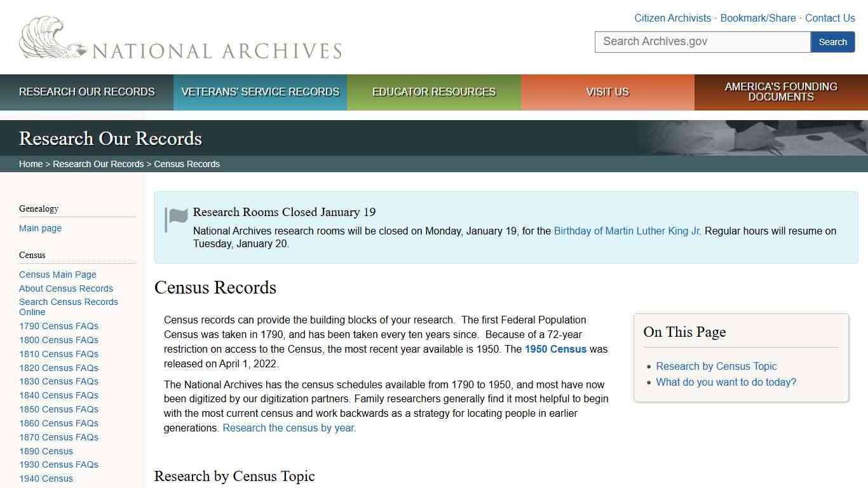Image resolution: width=868 pixels, height=488 pixels.
Task: Click Bookmark/Share in the header
Action: 758,18
